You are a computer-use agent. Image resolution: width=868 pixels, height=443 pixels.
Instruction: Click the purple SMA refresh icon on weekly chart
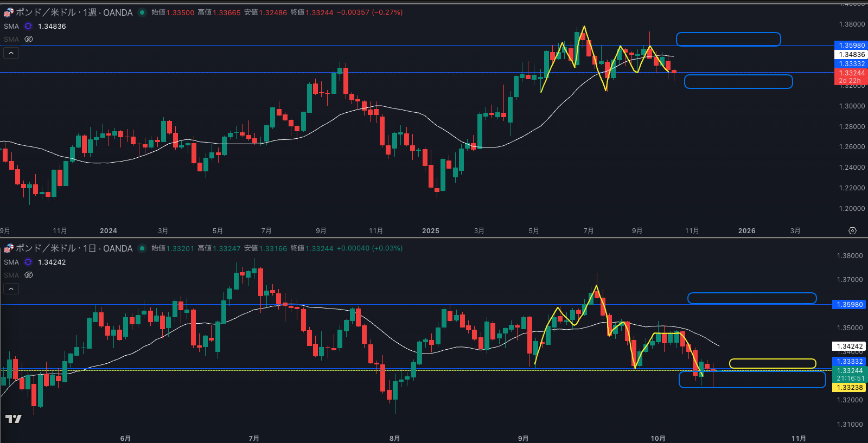point(28,26)
